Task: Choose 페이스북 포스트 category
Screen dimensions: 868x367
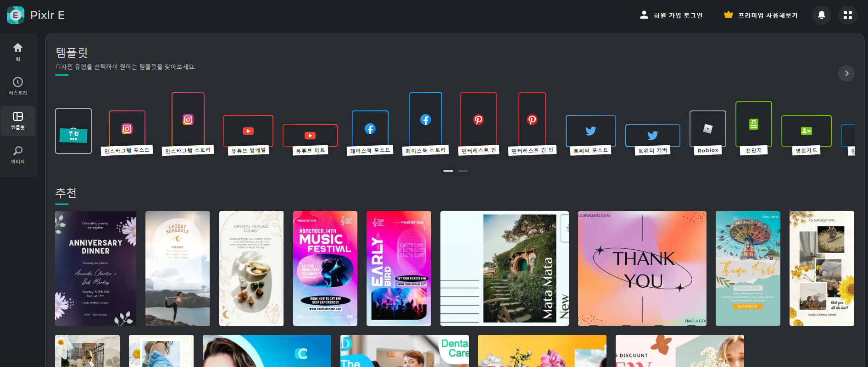Action: [370, 133]
